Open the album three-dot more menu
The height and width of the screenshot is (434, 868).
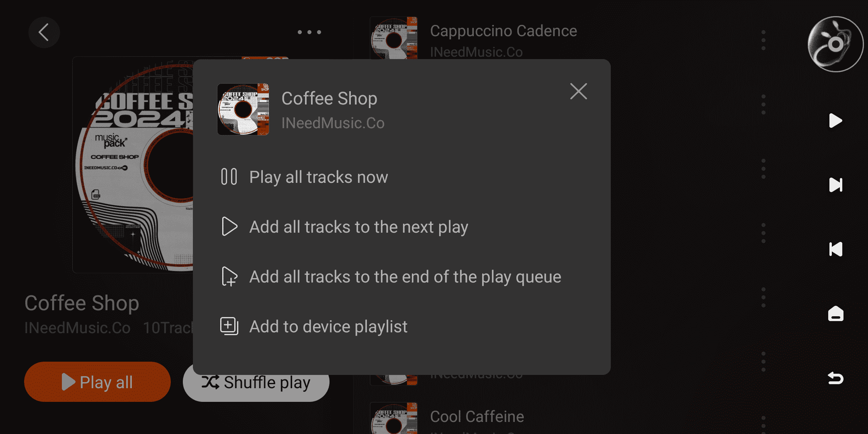click(309, 32)
